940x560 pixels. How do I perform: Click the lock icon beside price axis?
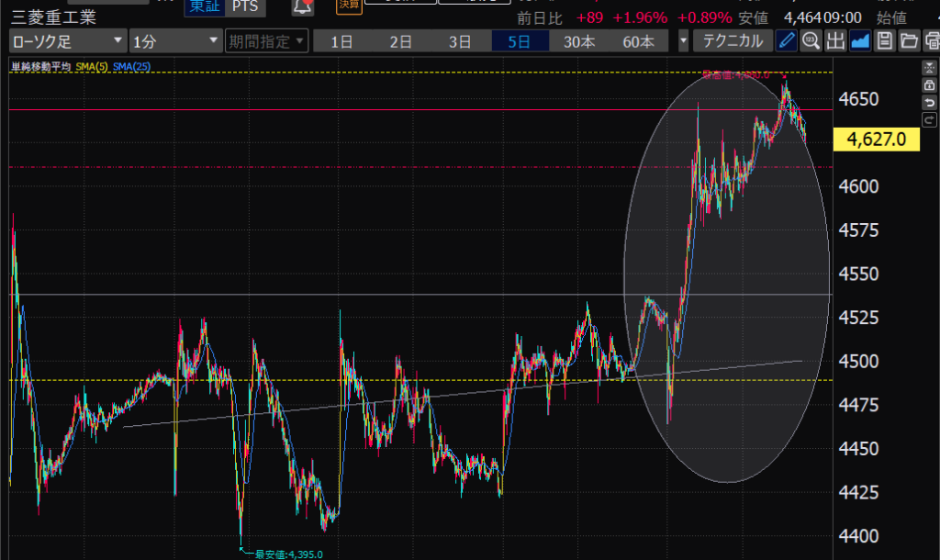[x=929, y=84]
